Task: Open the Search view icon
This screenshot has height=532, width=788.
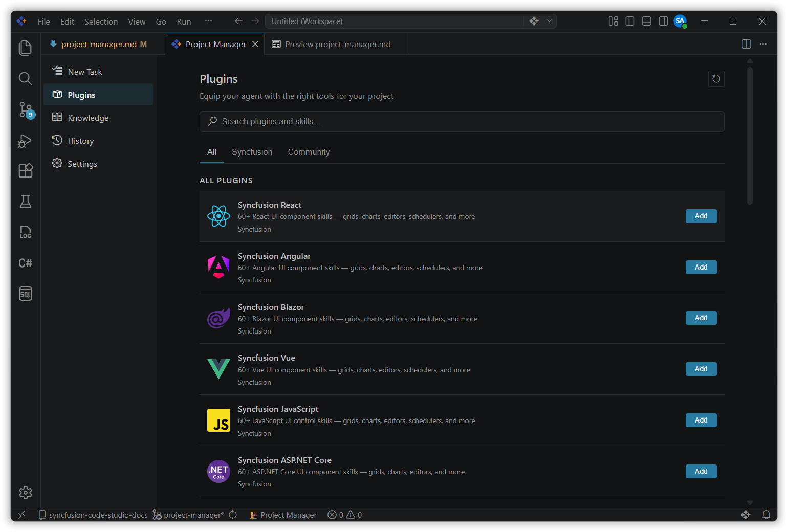Action: click(x=25, y=79)
